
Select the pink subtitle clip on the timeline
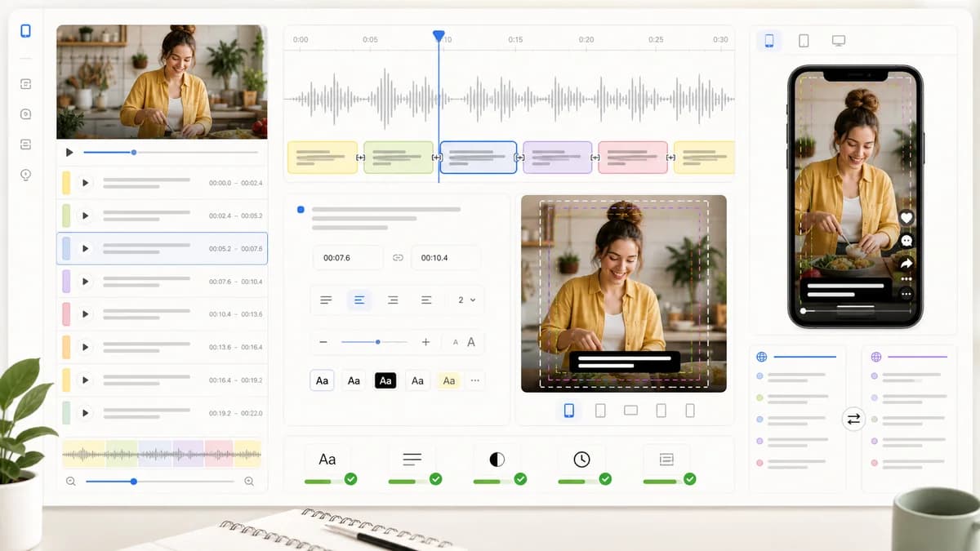coord(633,158)
